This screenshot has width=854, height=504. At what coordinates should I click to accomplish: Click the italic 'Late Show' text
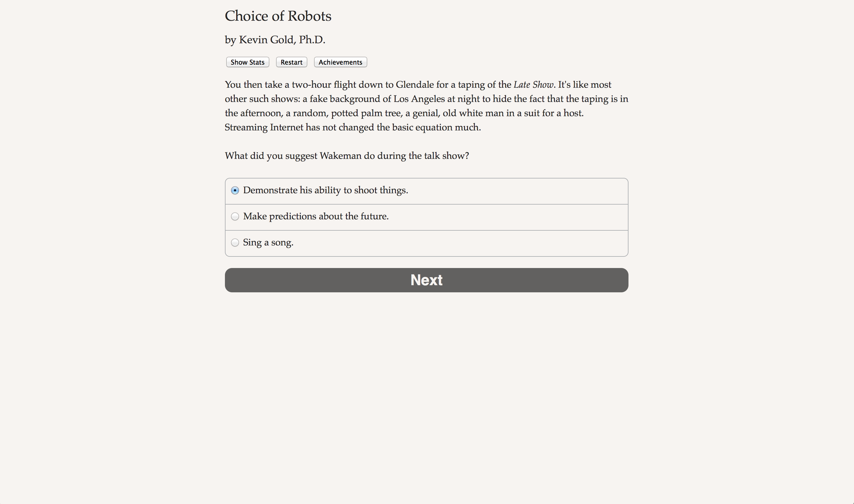[x=533, y=84]
